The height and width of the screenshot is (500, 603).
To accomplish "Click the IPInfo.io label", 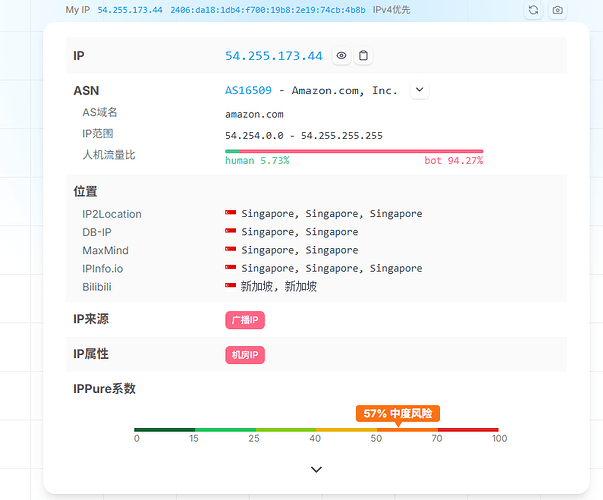I will [103, 269].
